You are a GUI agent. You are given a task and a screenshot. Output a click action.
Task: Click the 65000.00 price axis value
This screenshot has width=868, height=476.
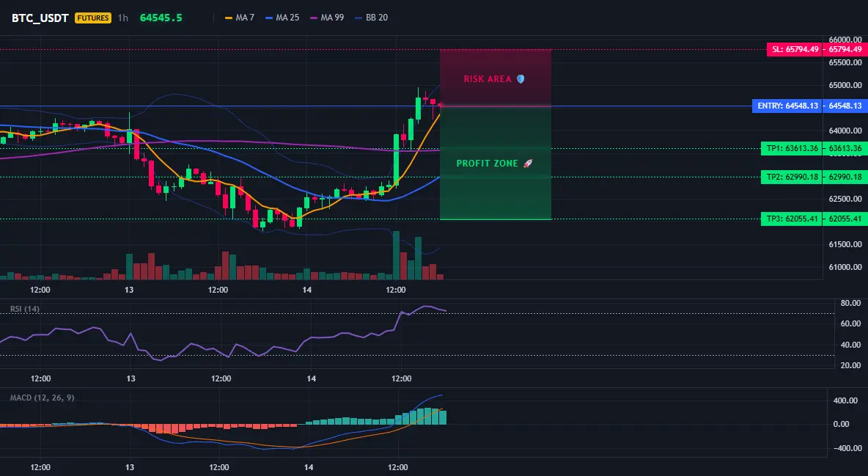[845, 85]
